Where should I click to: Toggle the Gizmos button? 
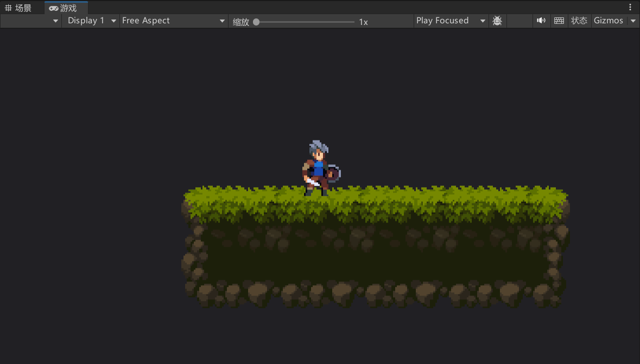[x=608, y=21]
